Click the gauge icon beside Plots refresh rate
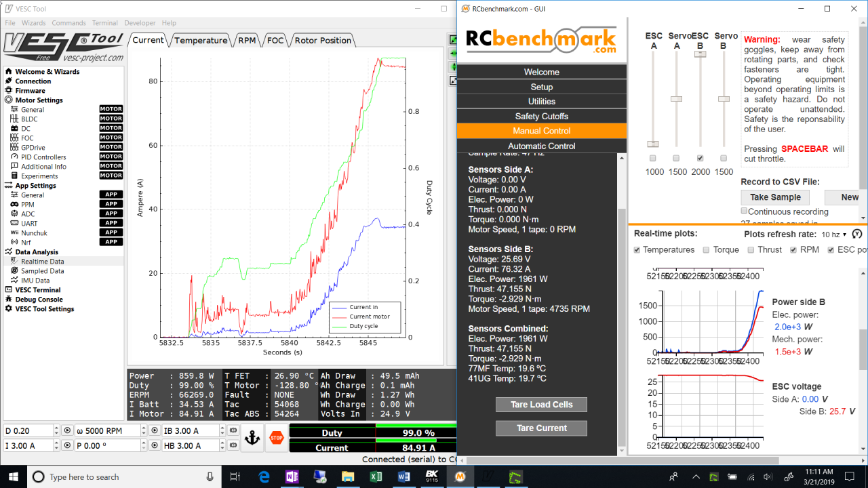This screenshot has width=868, height=488. point(856,234)
